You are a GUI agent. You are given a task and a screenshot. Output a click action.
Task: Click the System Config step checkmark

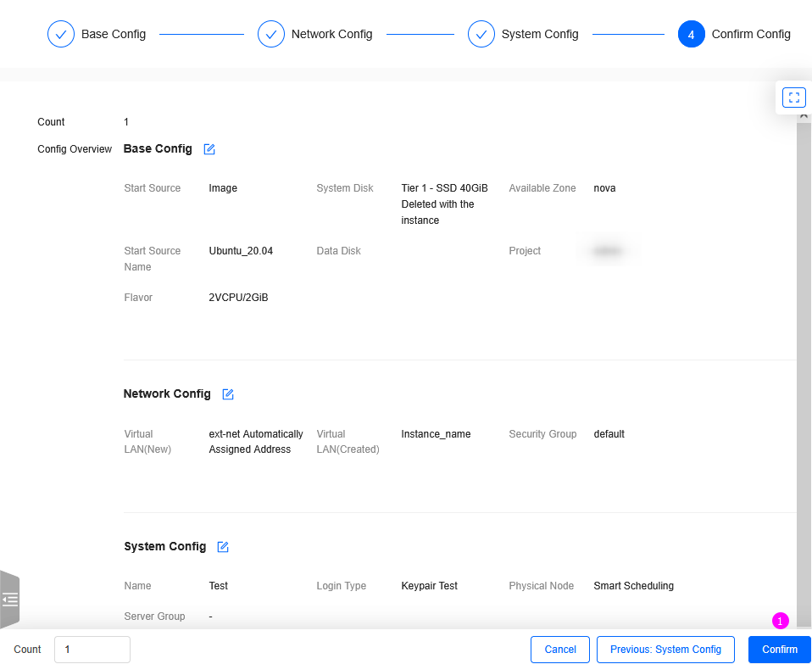click(481, 34)
